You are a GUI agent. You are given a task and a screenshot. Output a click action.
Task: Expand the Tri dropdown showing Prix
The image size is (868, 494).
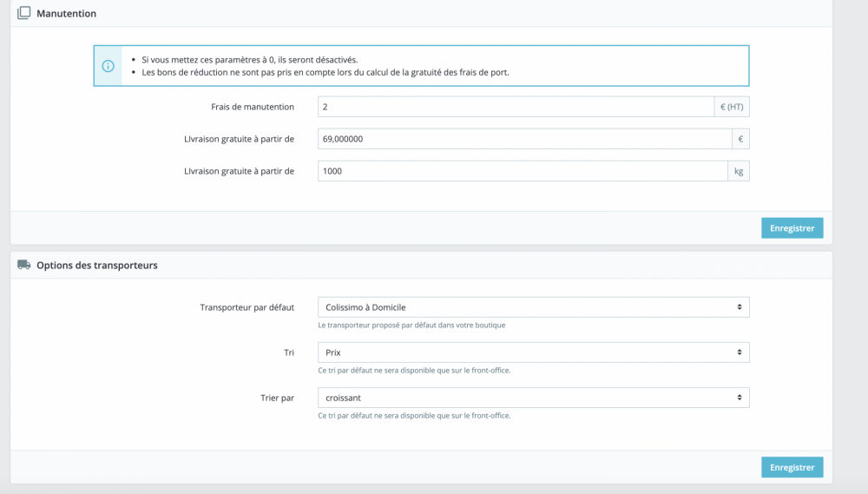pyautogui.click(x=533, y=352)
